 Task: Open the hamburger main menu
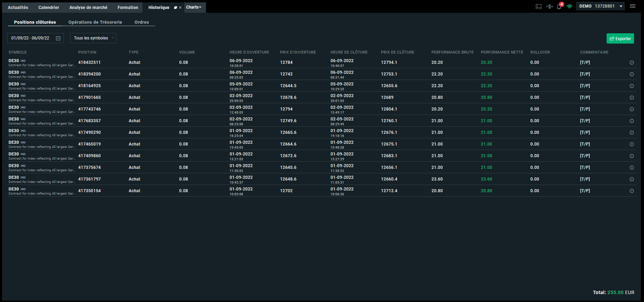(633, 6)
